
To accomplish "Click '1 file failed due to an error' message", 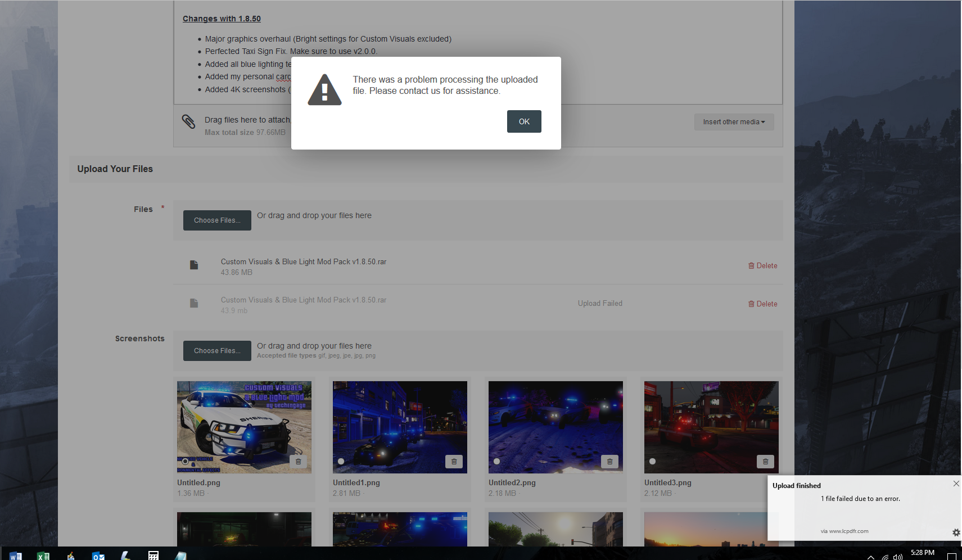I will click(860, 499).
